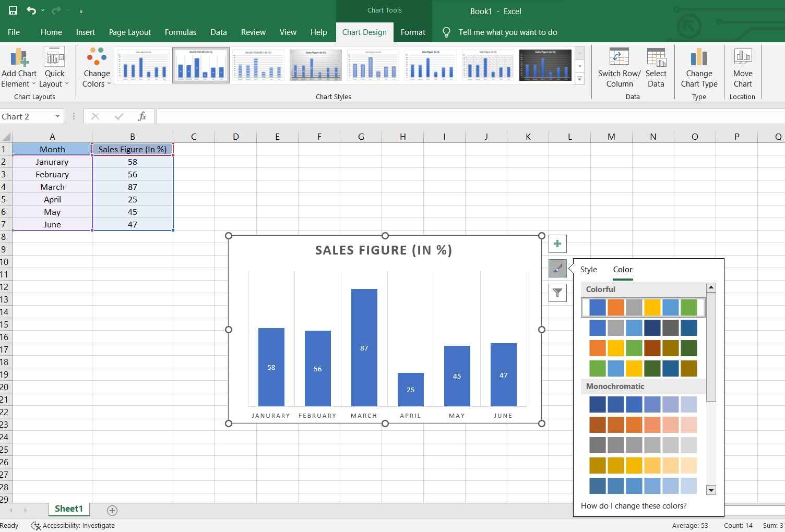
Task: Apply the gold Monochromatic palette row
Action: coord(643,465)
